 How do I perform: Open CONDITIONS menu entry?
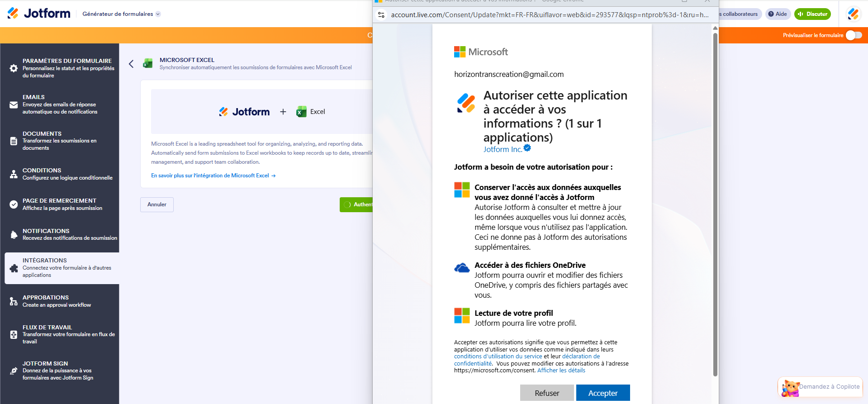click(60, 174)
